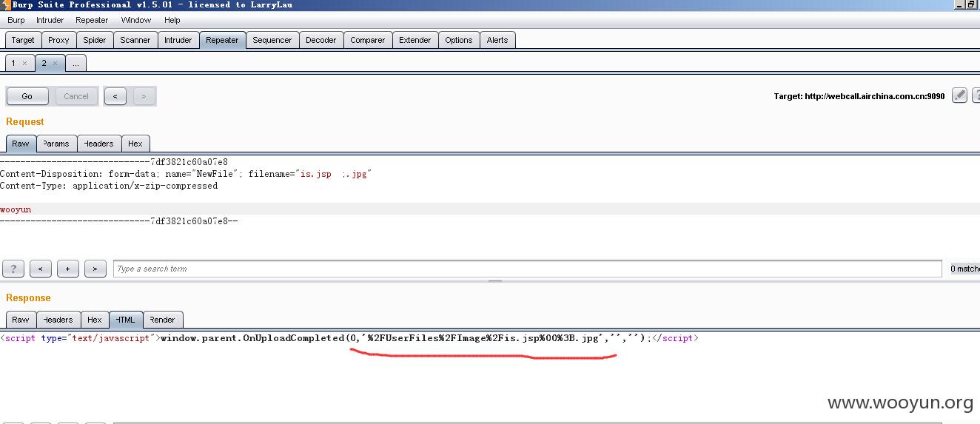Viewport: 980px width, 424px height.
Task: Edit target with the pencil icon
Action: pyautogui.click(x=960, y=95)
